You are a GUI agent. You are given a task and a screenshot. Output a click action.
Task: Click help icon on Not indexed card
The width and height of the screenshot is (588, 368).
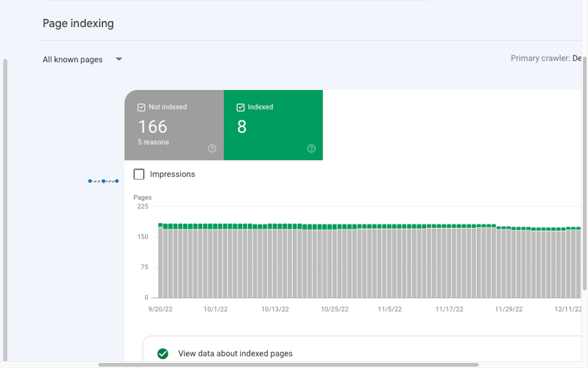[x=212, y=149]
